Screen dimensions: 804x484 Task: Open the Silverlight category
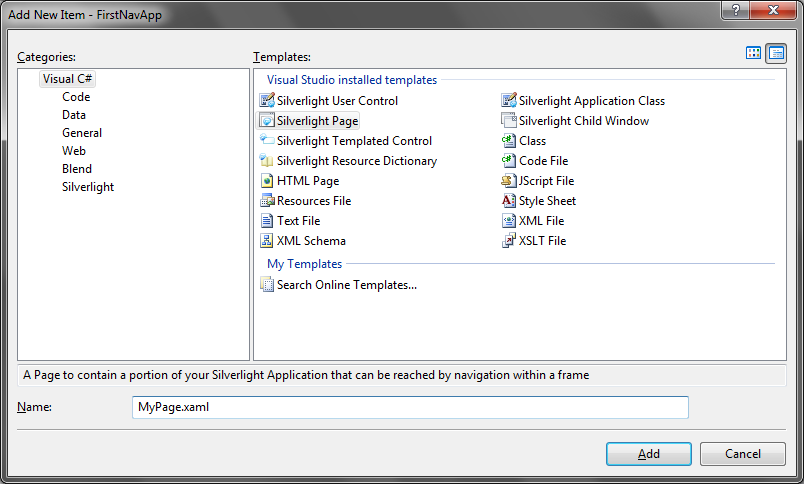[x=88, y=187]
